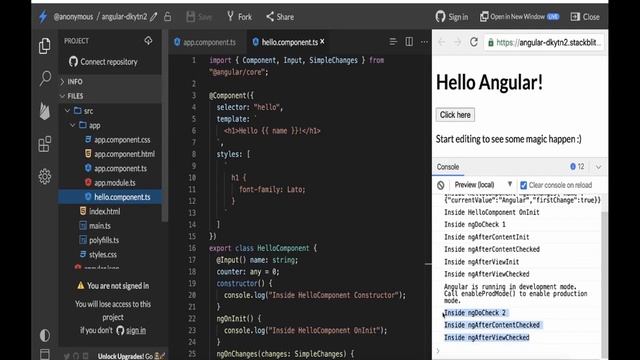This screenshot has width=640, height=360.
Task: Open the settings gear sidebar icon
Action: [x=45, y=176]
